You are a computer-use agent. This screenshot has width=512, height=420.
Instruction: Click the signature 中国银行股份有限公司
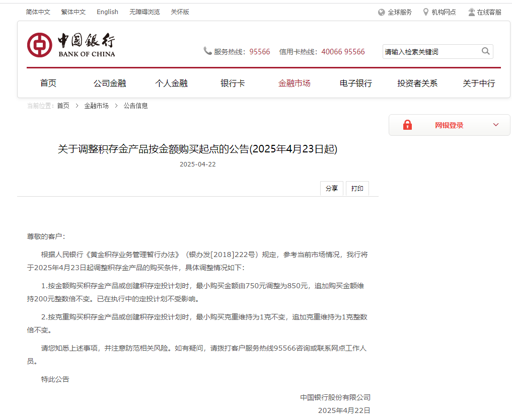click(x=335, y=397)
